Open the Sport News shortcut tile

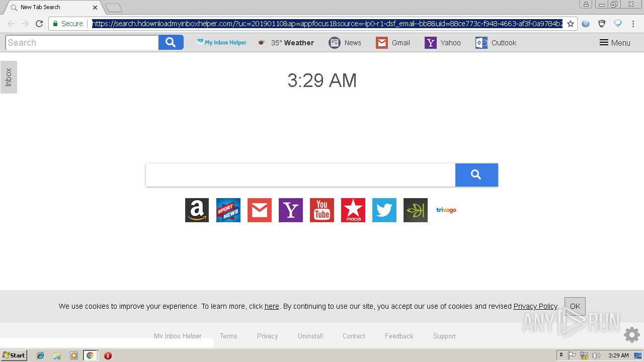click(228, 210)
